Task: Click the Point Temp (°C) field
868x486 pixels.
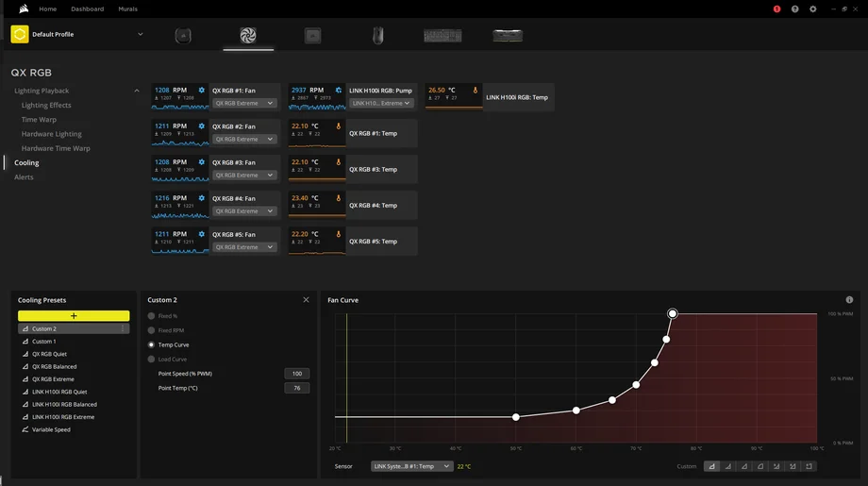Action: coord(296,388)
